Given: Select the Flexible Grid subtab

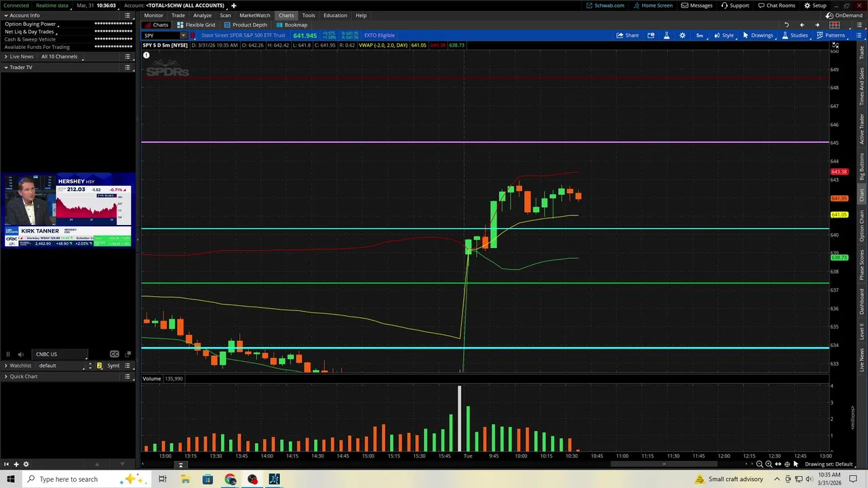Looking at the screenshot, I should tap(196, 25).
